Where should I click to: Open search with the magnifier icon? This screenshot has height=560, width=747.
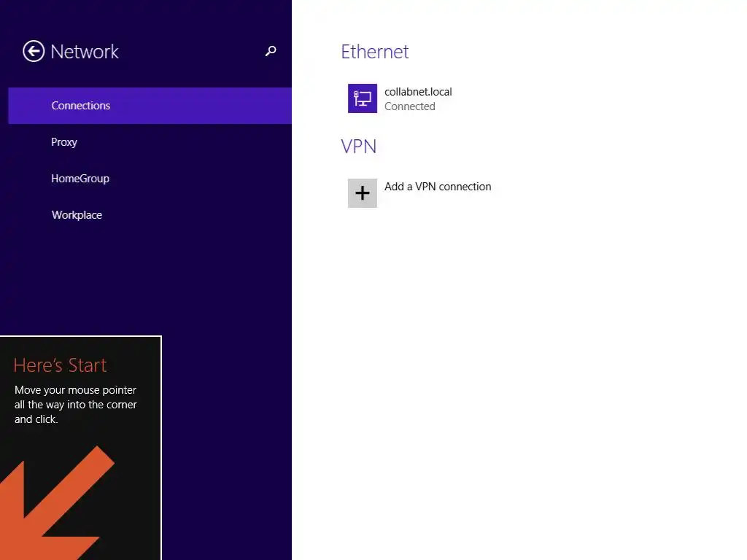click(x=271, y=51)
